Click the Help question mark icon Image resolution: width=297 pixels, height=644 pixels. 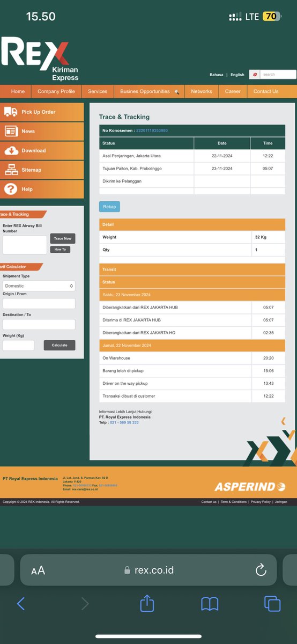(x=11, y=189)
